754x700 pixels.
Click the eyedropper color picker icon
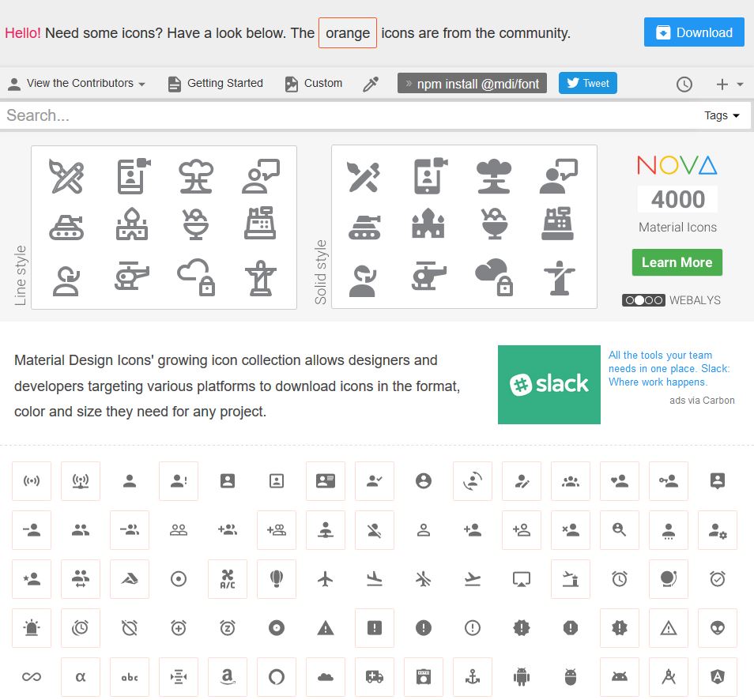pyautogui.click(x=371, y=84)
